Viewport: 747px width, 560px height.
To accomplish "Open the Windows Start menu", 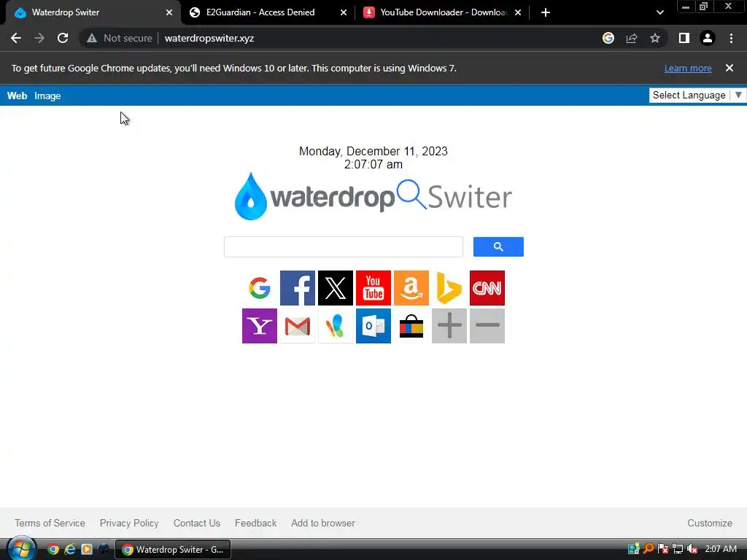I will (x=20, y=549).
